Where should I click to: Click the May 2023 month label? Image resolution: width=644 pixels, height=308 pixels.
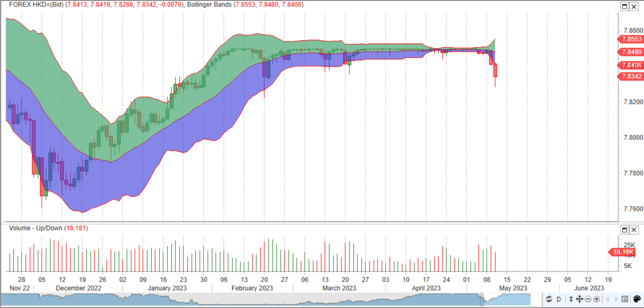[513, 288]
